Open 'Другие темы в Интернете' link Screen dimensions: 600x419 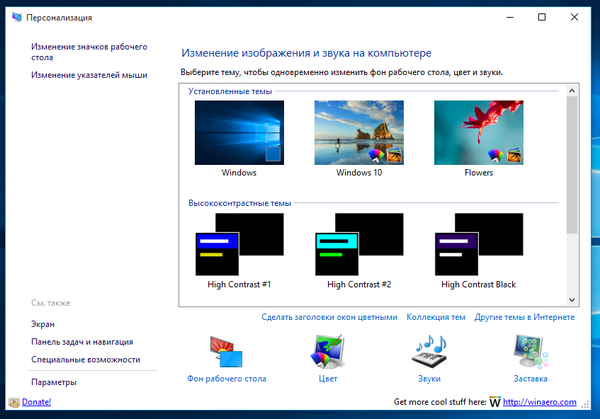point(524,317)
